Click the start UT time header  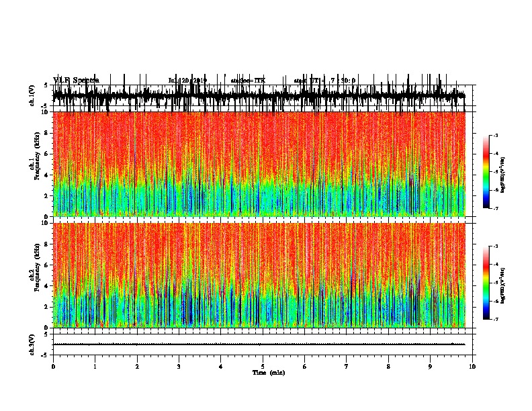[324, 81]
